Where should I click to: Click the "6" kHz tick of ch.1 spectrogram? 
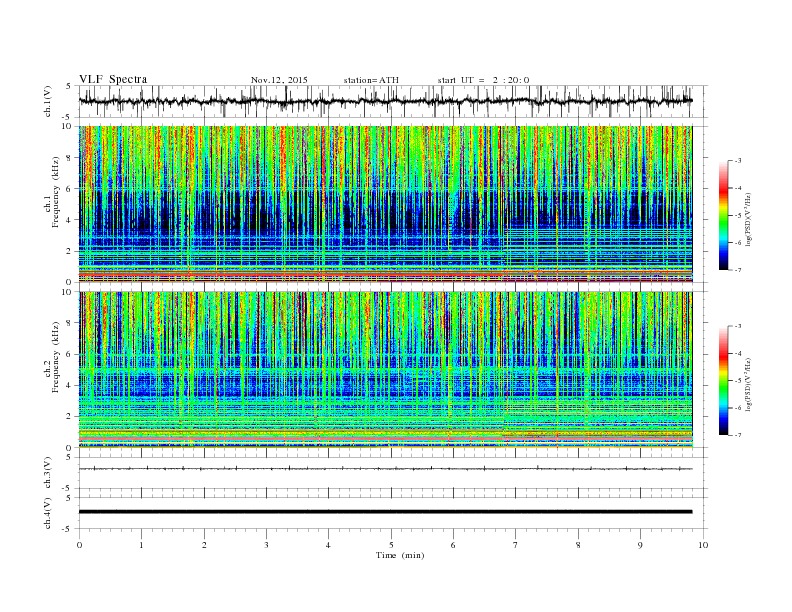(x=69, y=189)
